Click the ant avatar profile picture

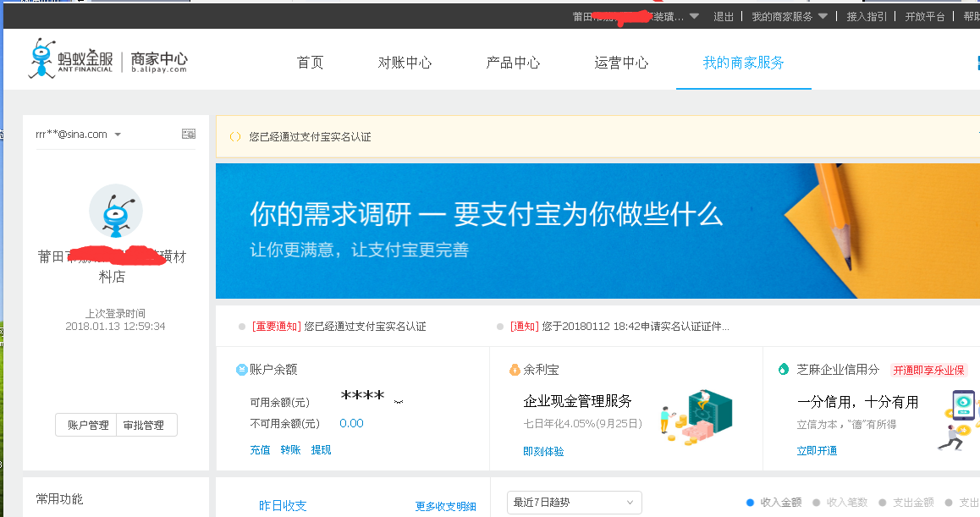pyautogui.click(x=116, y=211)
